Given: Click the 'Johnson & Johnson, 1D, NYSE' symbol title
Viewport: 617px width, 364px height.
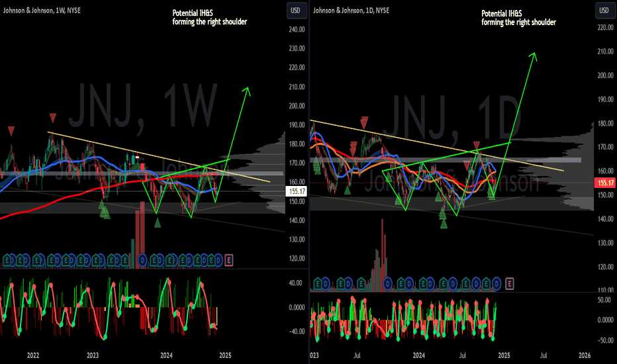Looking at the screenshot, I should [351, 11].
